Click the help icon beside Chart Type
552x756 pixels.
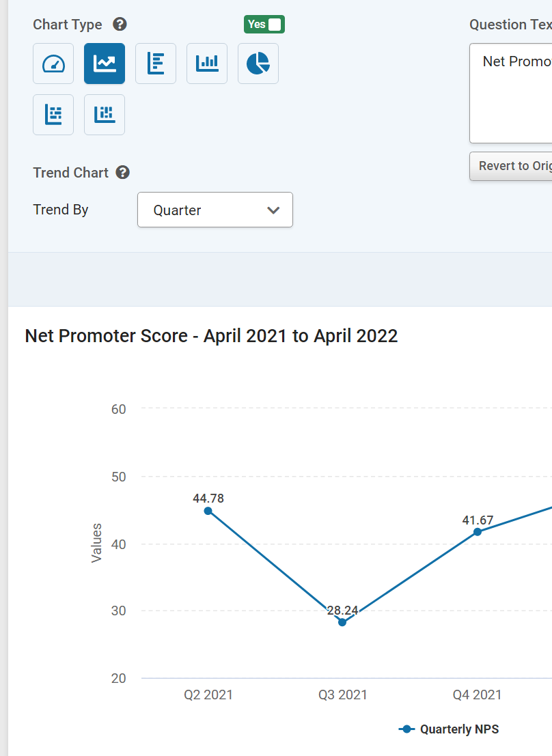point(120,25)
